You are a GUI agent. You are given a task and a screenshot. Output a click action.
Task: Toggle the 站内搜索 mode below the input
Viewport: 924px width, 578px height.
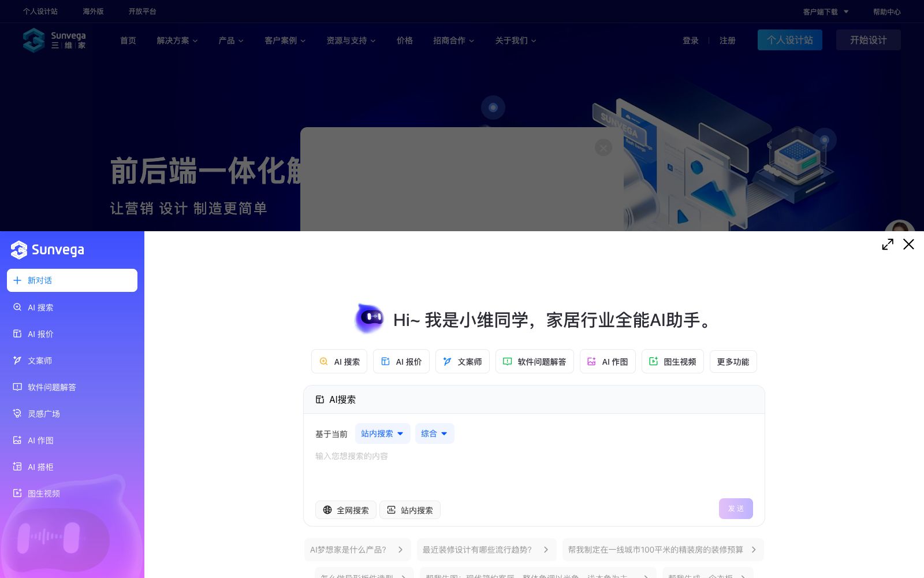[x=409, y=510]
